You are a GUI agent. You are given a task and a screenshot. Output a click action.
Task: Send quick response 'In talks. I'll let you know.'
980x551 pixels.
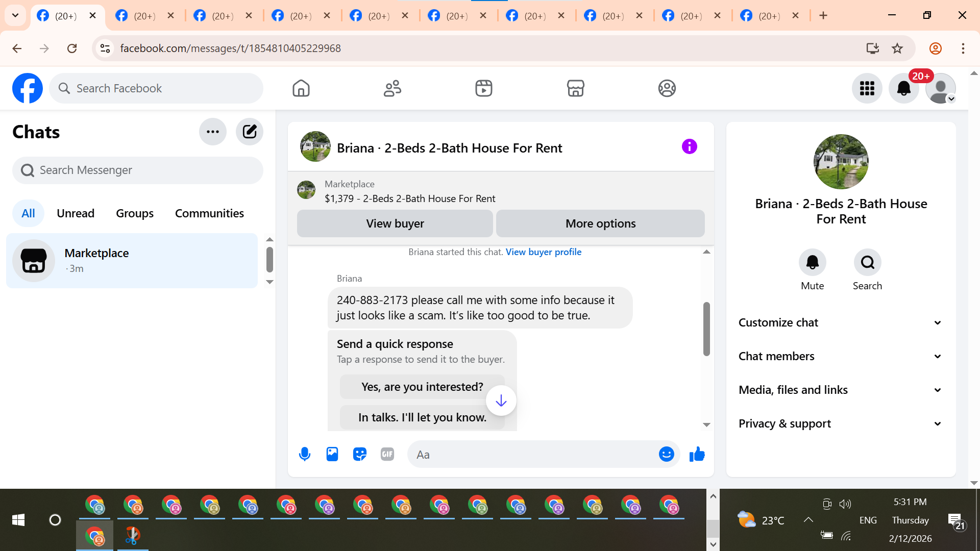point(422,417)
